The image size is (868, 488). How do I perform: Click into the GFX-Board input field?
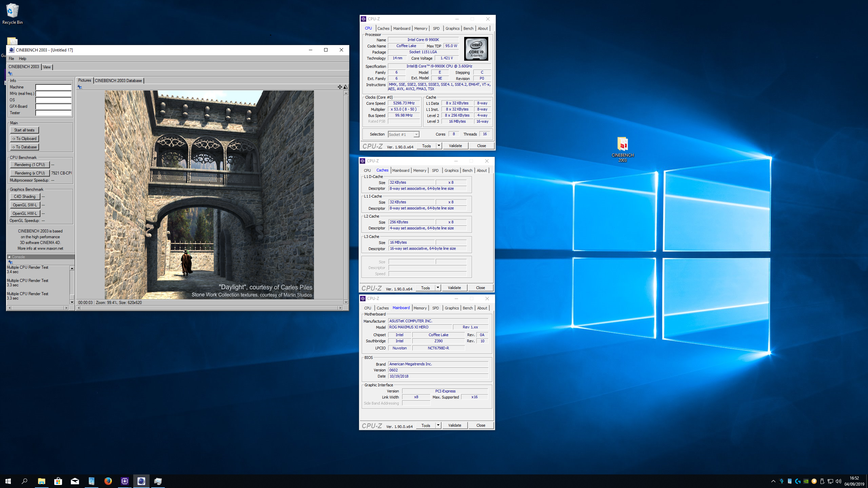[x=54, y=106]
